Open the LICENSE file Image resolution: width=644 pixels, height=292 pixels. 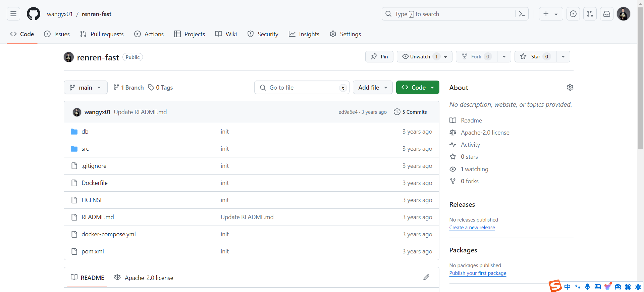[92, 200]
